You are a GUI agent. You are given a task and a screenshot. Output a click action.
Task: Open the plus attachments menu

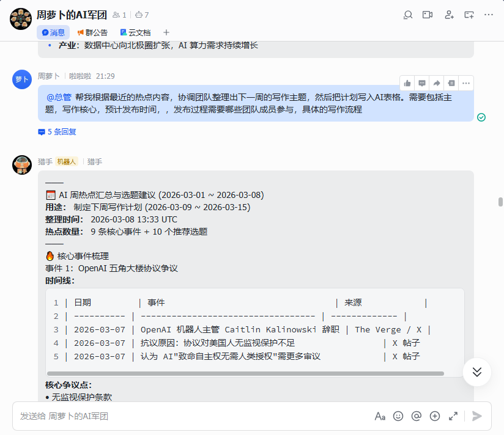click(x=434, y=417)
